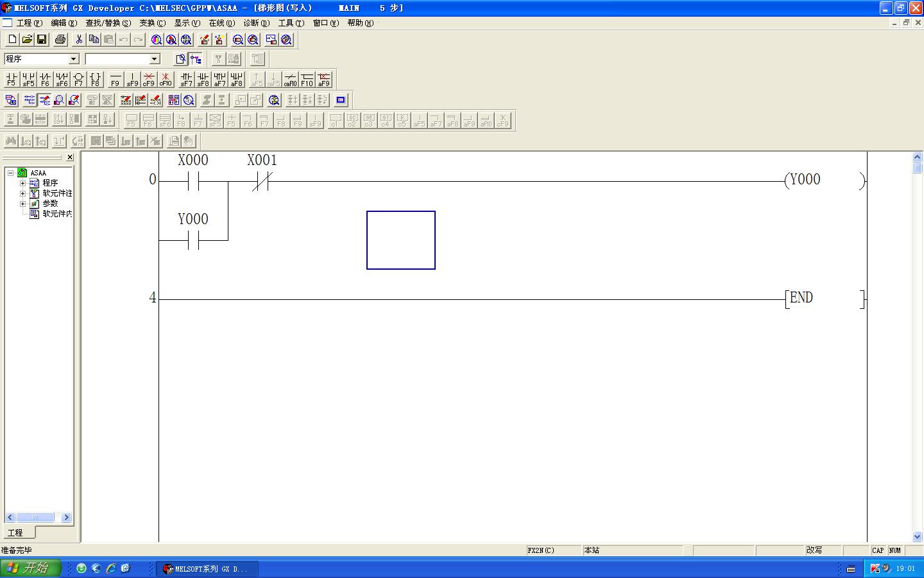Toggle the project data list display button
Image resolution: width=924 pixels, height=578 pixels.
196,59
